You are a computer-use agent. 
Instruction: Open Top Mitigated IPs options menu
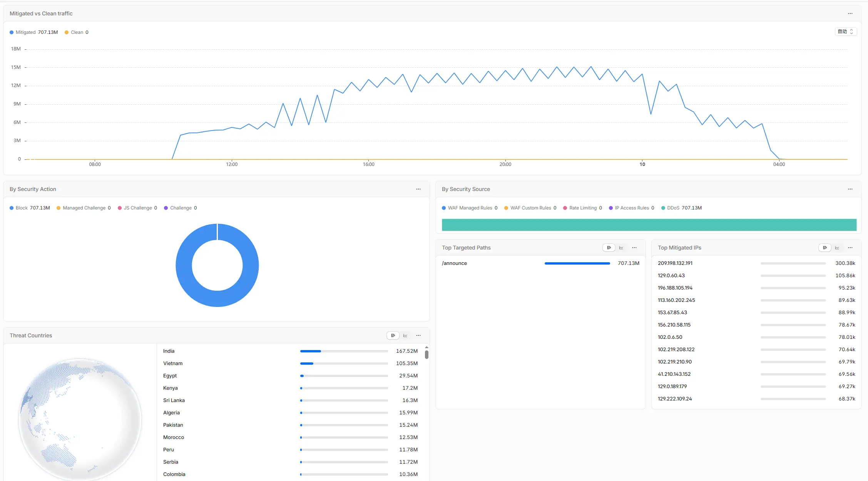850,248
